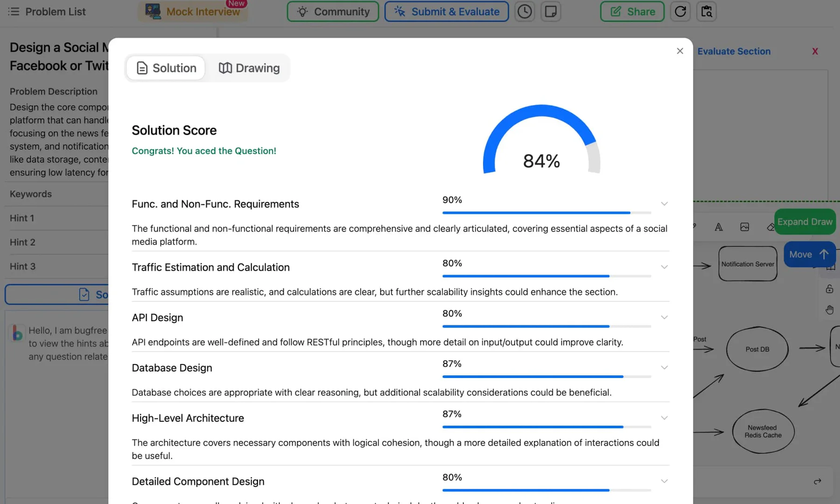
Task: Expand Func. and Non-Func. Requirements details
Action: [664, 204]
